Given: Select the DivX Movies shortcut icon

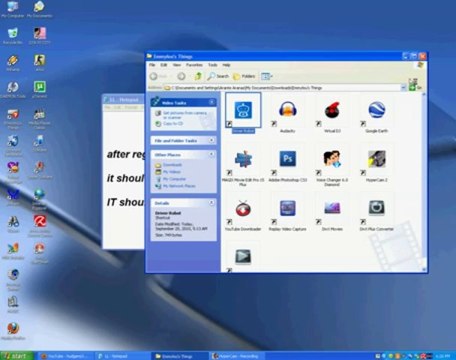Looking at the screenshot, I should click(x=332, y=209).
